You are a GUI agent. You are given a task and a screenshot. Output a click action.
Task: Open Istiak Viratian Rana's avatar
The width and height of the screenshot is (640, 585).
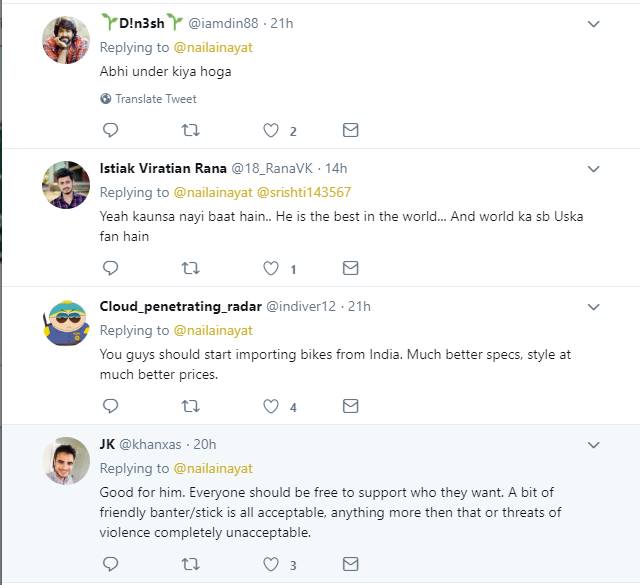(67, 184)
